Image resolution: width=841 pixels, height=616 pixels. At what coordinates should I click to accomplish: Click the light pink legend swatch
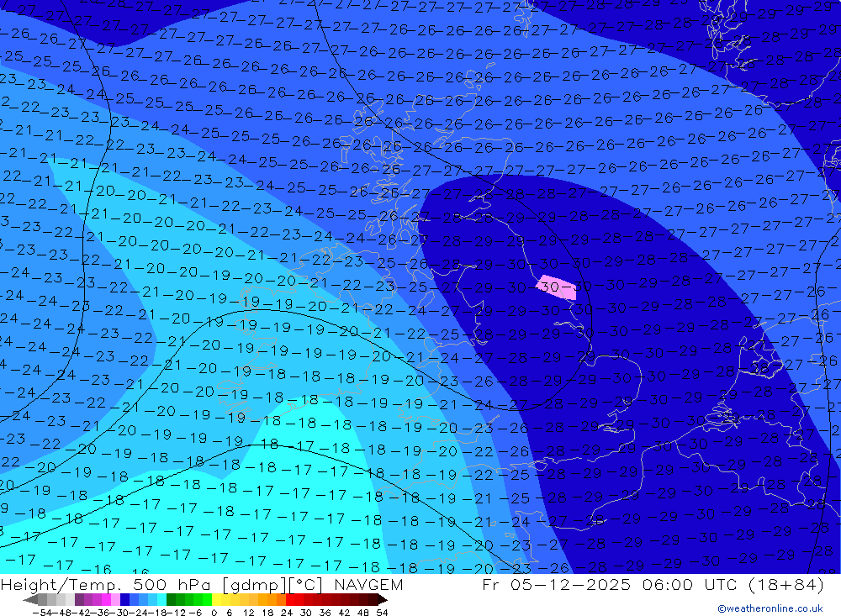[115, 600]
